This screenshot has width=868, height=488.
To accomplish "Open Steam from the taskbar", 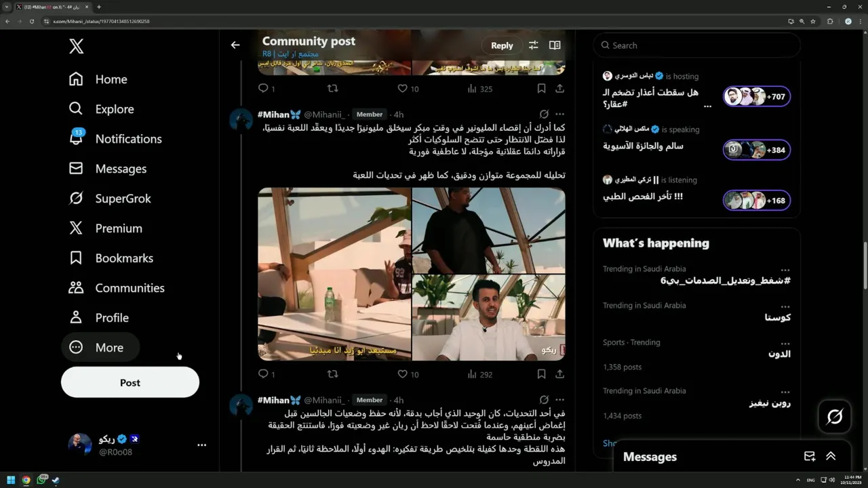I will pyautogui.click(x=56, y=481).
